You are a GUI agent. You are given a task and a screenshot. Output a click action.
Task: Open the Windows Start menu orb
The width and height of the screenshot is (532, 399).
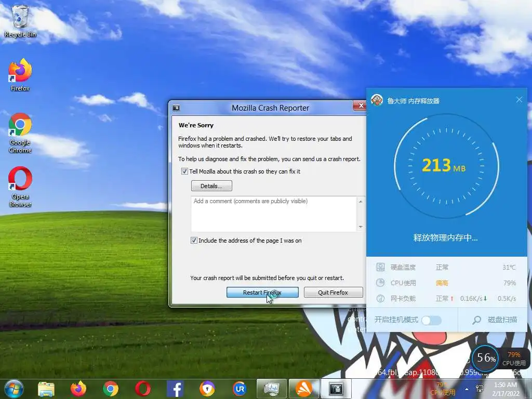click(x=14, y=389)
